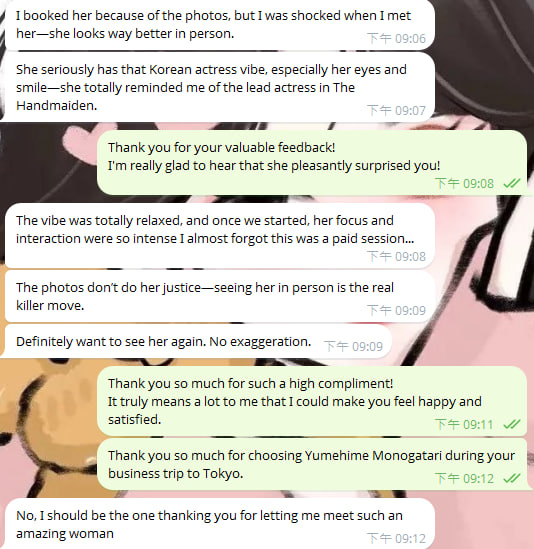Select the Yumehime Monogatari thank-you message

312,464
